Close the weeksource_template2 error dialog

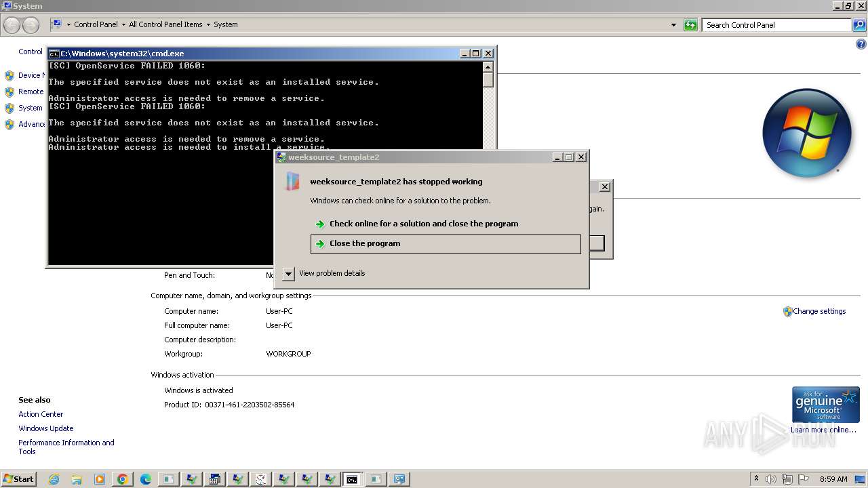(x=581, y=157)
